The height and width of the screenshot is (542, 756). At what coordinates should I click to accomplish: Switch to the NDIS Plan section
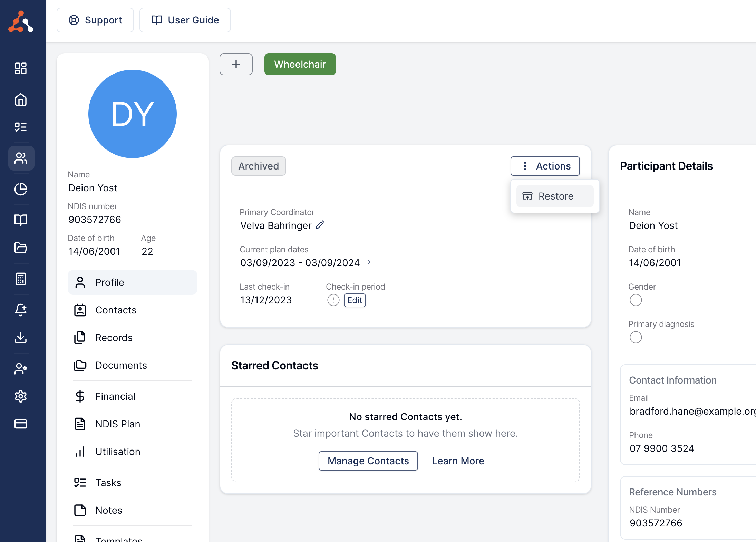(x=117, y=424)
